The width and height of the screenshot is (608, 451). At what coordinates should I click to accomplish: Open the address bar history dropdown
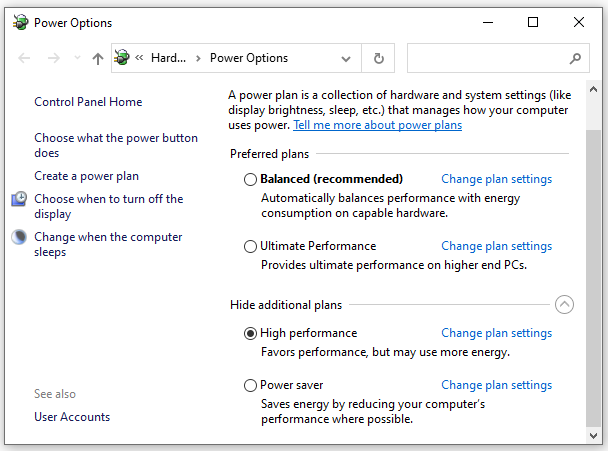pyautogui.click(x=345, y=59)
